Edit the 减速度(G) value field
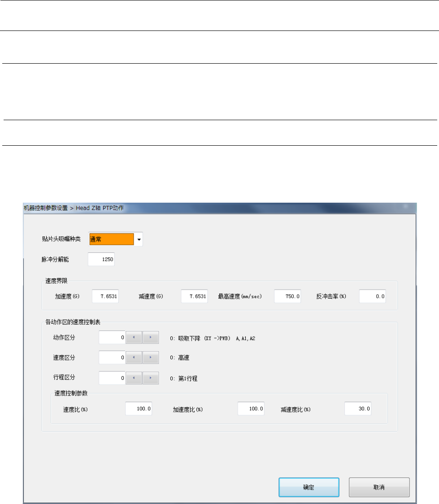This screenshot has width=439, height=504. [x=195, y=296]
